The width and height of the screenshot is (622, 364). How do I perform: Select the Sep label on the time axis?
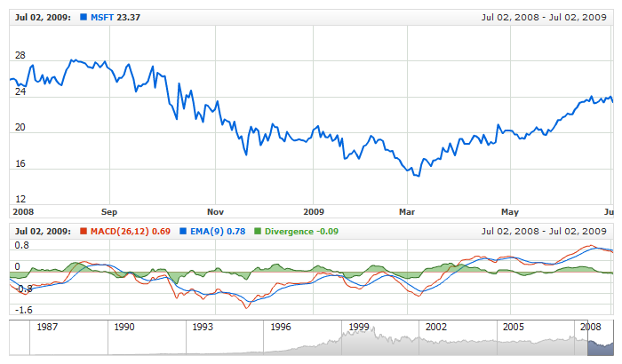pos(109,212)
